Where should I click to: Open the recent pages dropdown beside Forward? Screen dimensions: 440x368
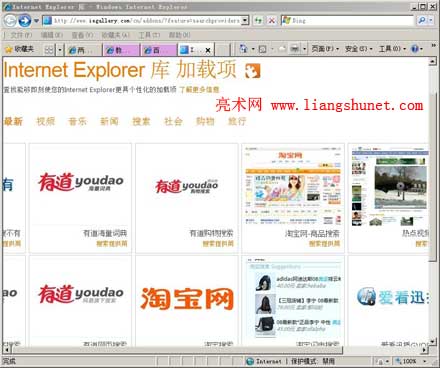pos(36,21)
